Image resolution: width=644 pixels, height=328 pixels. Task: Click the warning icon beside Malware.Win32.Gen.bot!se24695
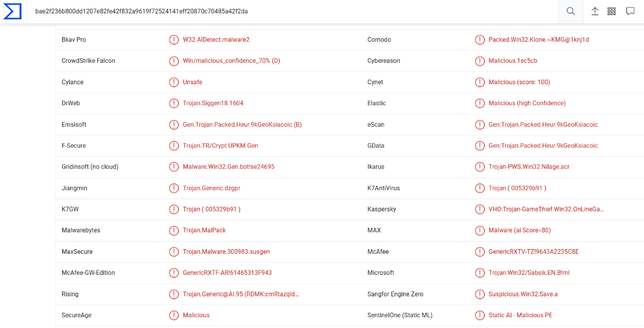tap(174, 167)
